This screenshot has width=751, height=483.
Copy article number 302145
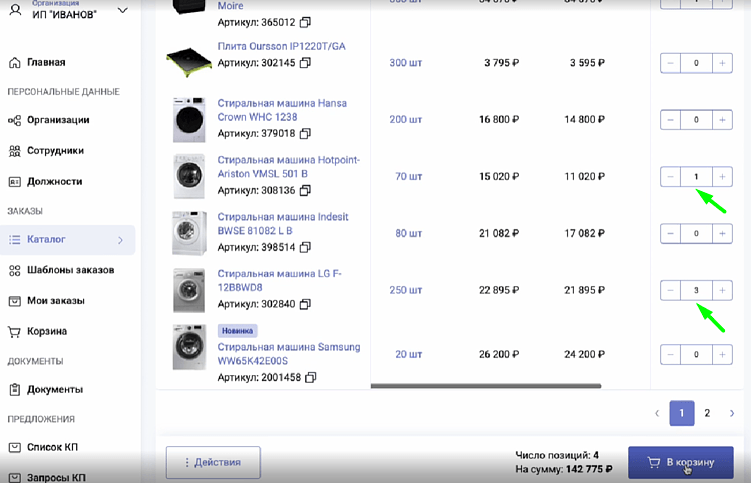(x=305, y=63)
